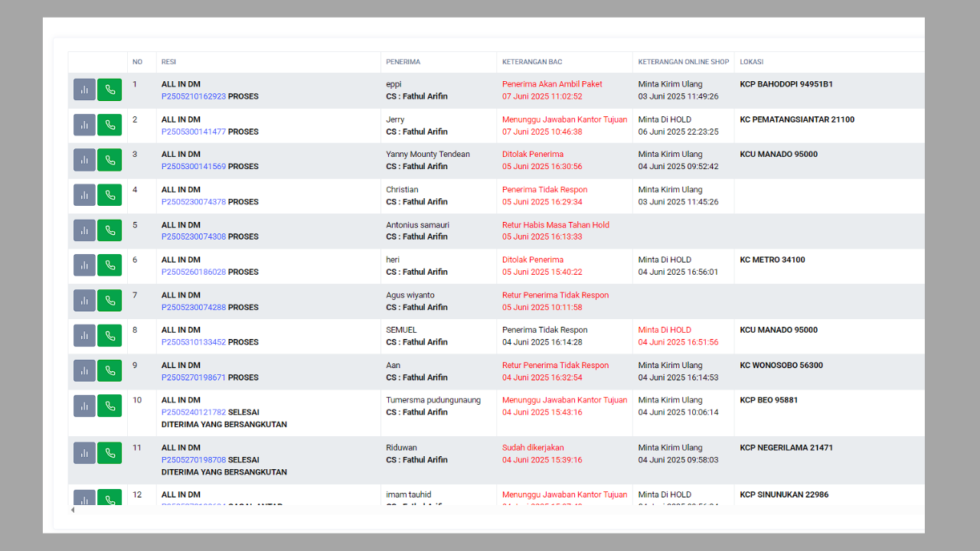Open tracking number P2505240121782

point(194,412)
